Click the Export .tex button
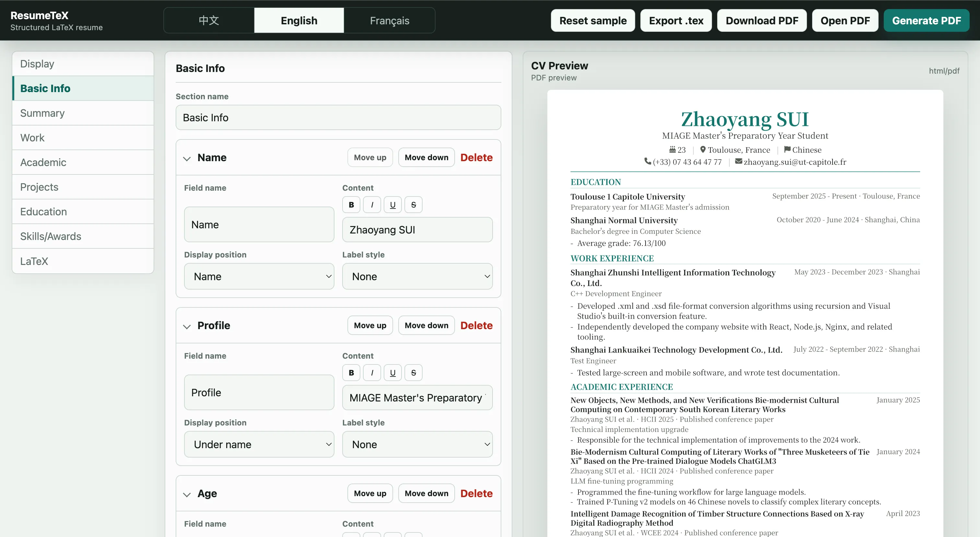The image size is (980, 537). (x=676, y=20)
